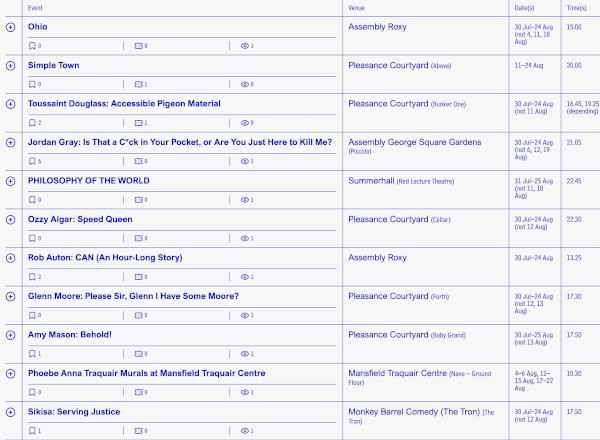Click the ticket icon for Rob Auton
600x440 pixels.
pyautogui.click(x=139, y=277)
